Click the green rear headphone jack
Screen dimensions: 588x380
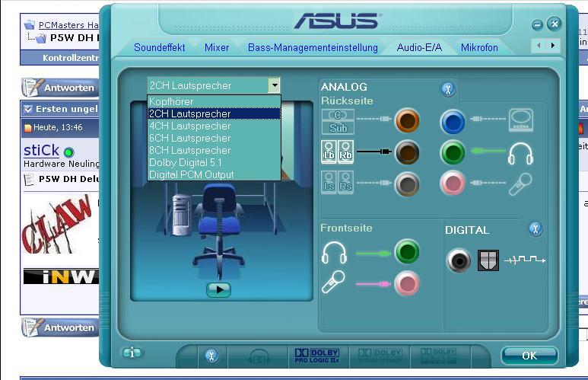click(453, 152)
